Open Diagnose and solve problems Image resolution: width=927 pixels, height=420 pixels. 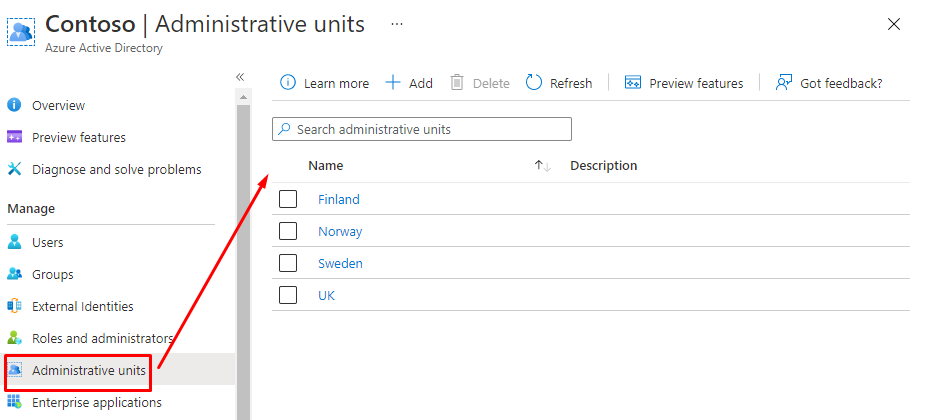(x=116, y=169)
